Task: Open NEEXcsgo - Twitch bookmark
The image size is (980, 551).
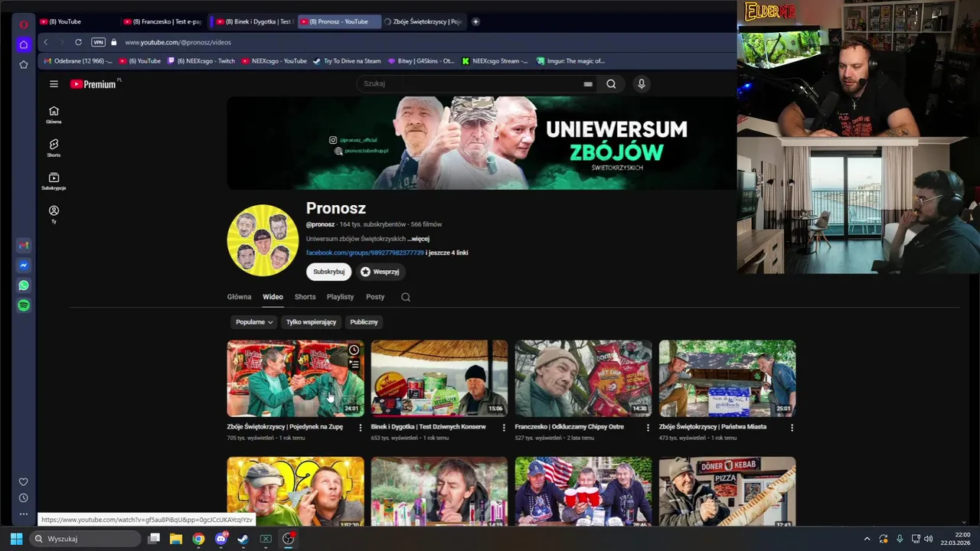Action: 201,61
